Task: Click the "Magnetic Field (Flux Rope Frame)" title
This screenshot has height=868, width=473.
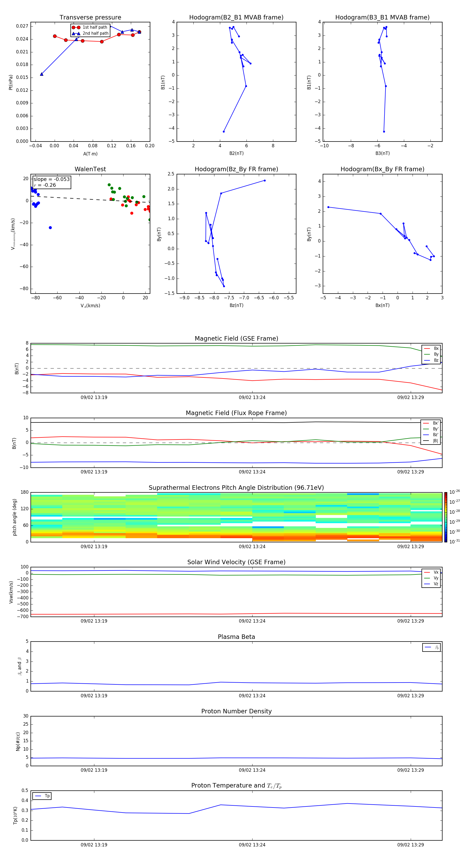Action: [x=236, y=413]
